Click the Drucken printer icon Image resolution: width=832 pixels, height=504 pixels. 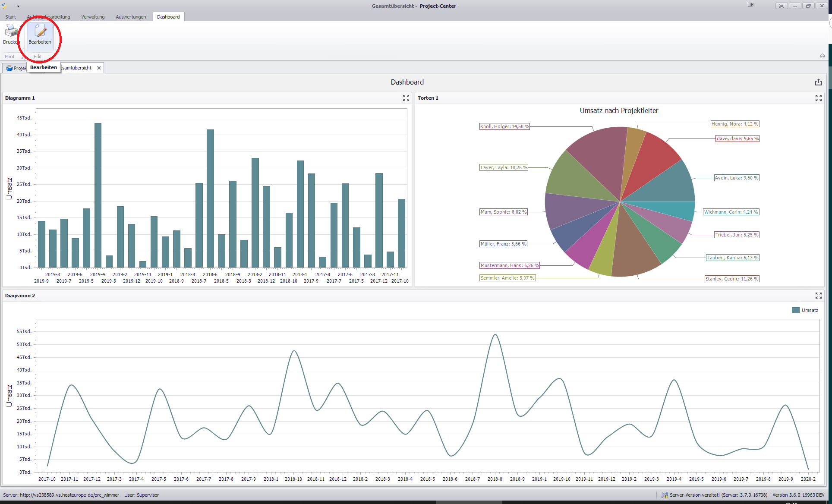(11, 31)
